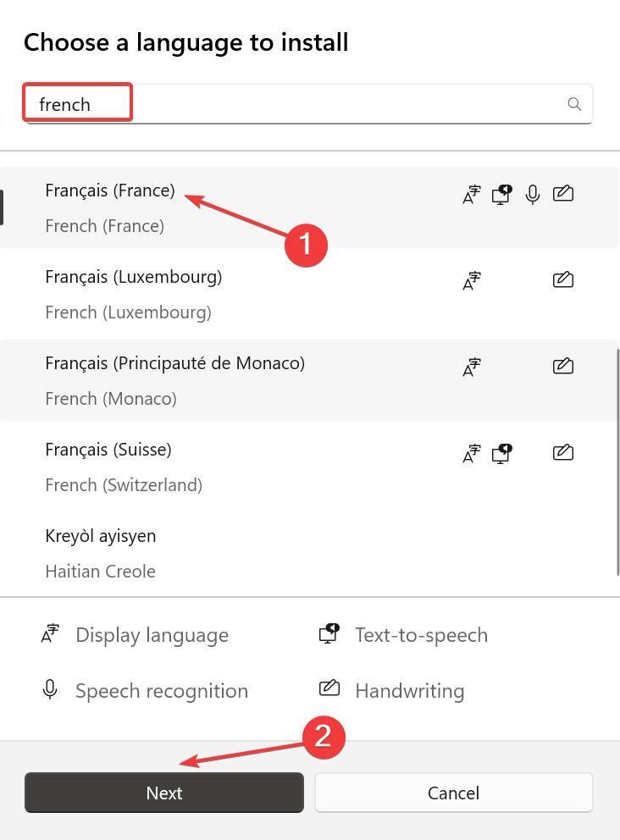Click the Handwriting legend icon
This screenshot has height=840, width=620.
coord(329,689)
